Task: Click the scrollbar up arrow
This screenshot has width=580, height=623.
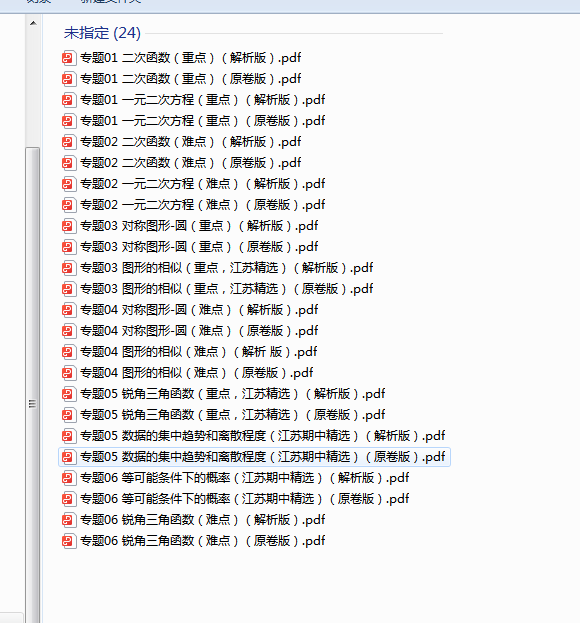Action: [33, 23]
